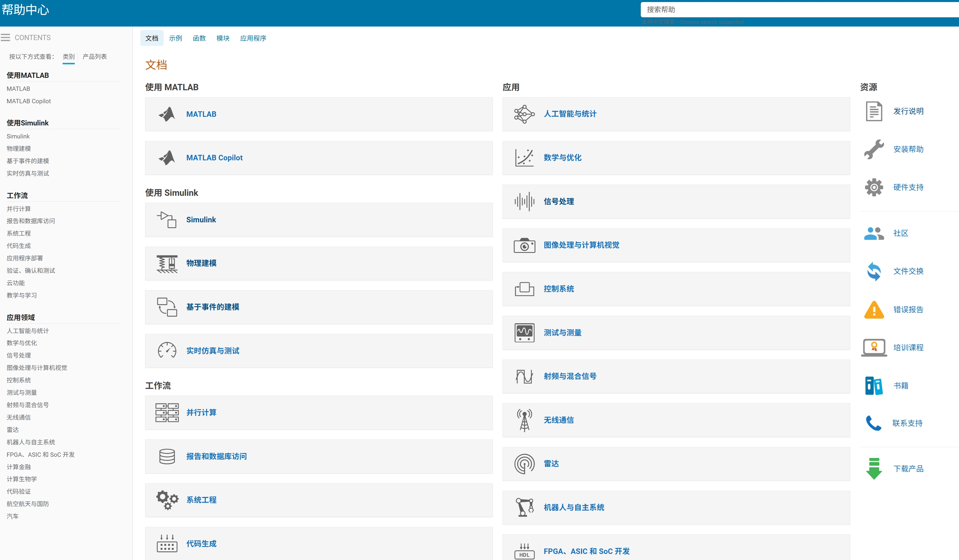Click the 文件交换 circular arrows icon
The height and width of the screenshot is (560, 959).
[874, 271]
